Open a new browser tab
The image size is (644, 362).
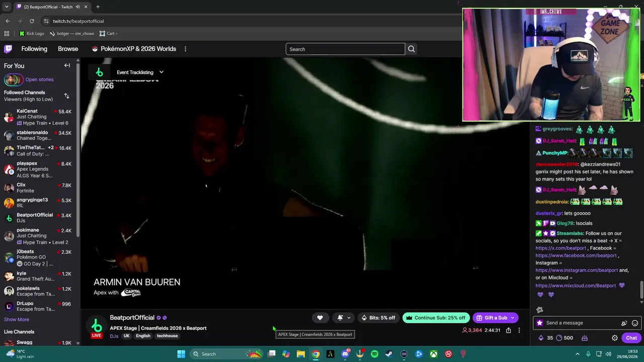click(98, 7)
